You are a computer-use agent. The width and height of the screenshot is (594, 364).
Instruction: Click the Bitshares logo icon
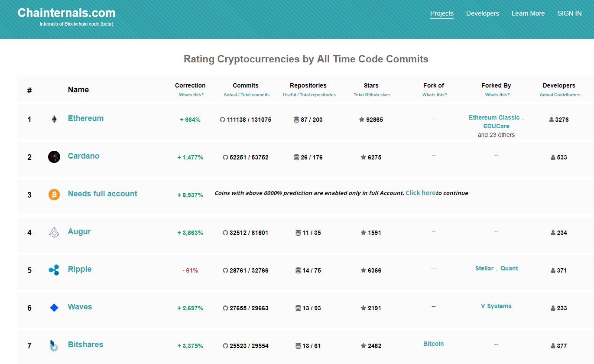tap(54, 345)
